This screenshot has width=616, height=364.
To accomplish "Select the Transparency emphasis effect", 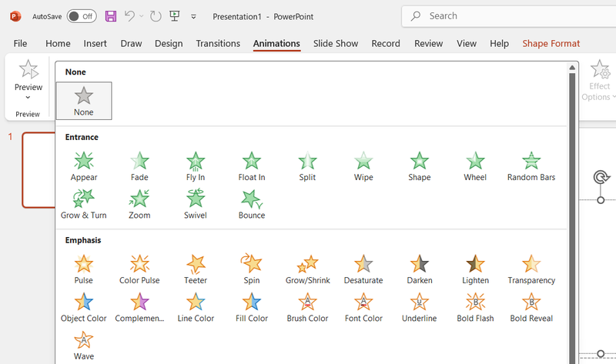I will 531,269.
